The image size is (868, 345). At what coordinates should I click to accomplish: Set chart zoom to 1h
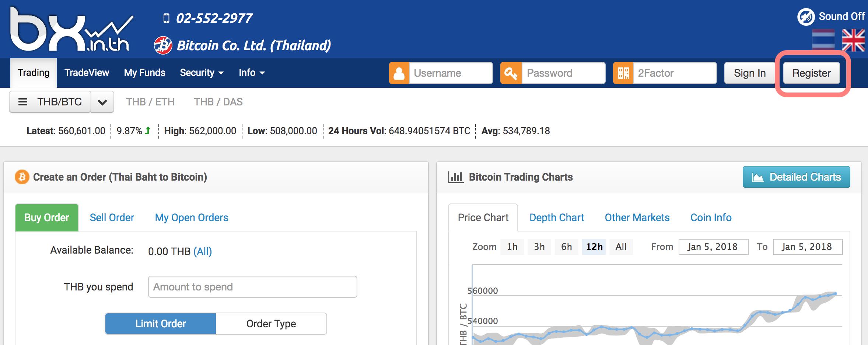tap(512, 247)
